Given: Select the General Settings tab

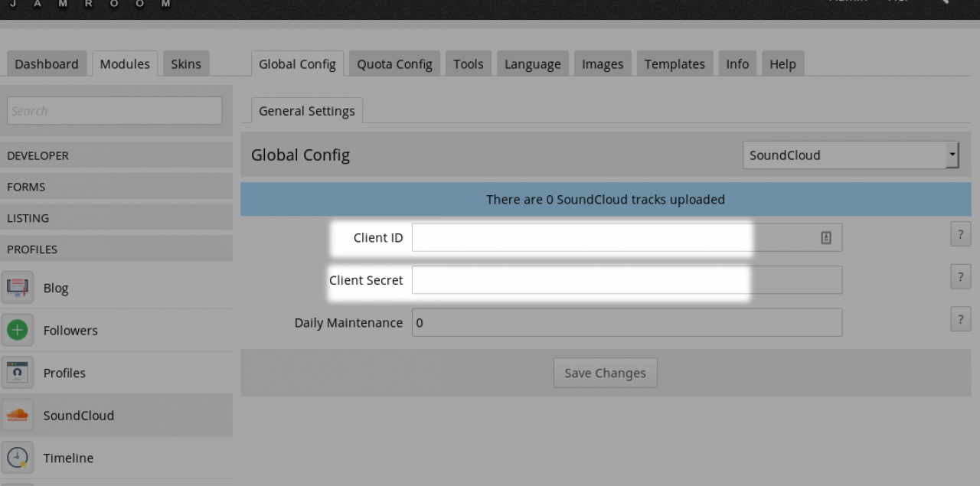Looking at the screenshot, I should tap(307, 111).
